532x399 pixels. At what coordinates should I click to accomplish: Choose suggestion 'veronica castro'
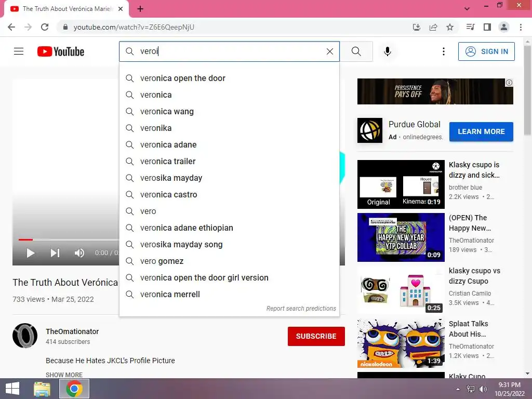click(229, 194)
